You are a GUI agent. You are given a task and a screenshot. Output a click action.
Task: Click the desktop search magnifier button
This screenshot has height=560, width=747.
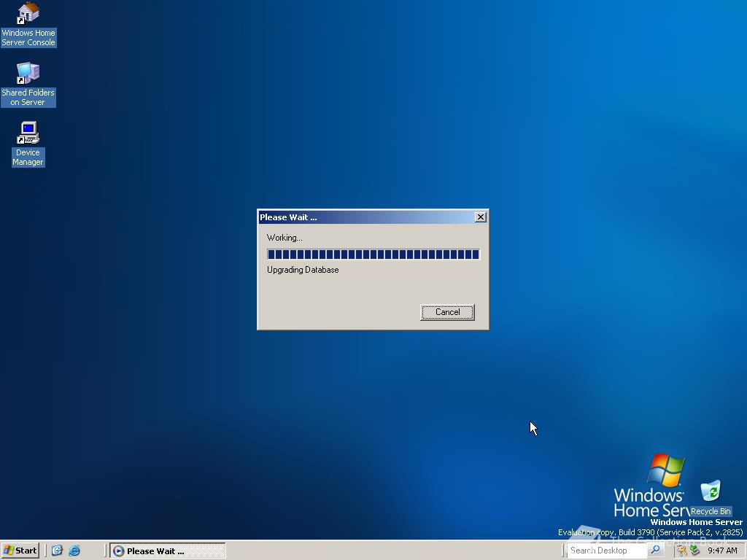point(656,551)
